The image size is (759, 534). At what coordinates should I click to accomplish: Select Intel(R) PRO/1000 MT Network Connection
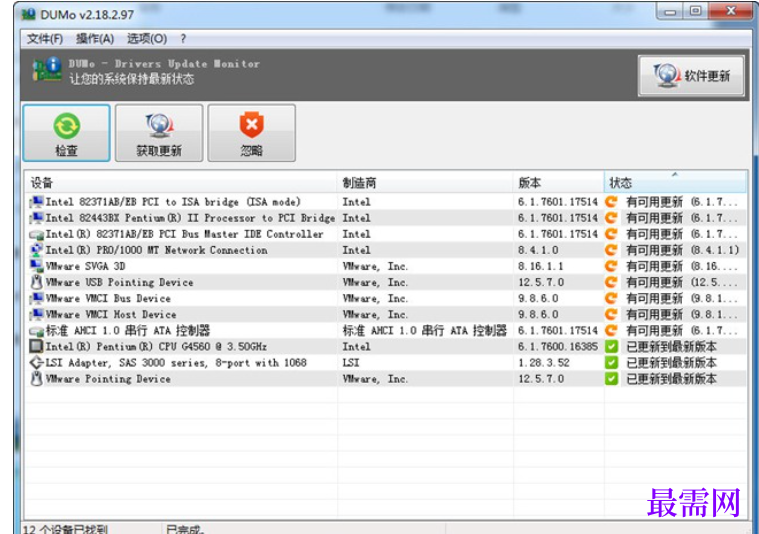click(x=156, y=250)
